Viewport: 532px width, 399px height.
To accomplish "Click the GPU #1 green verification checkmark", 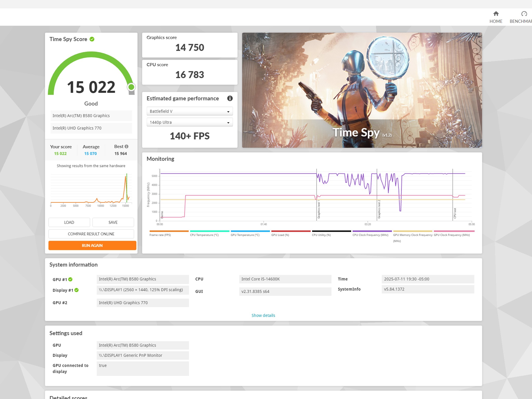I will coord(70,279).
